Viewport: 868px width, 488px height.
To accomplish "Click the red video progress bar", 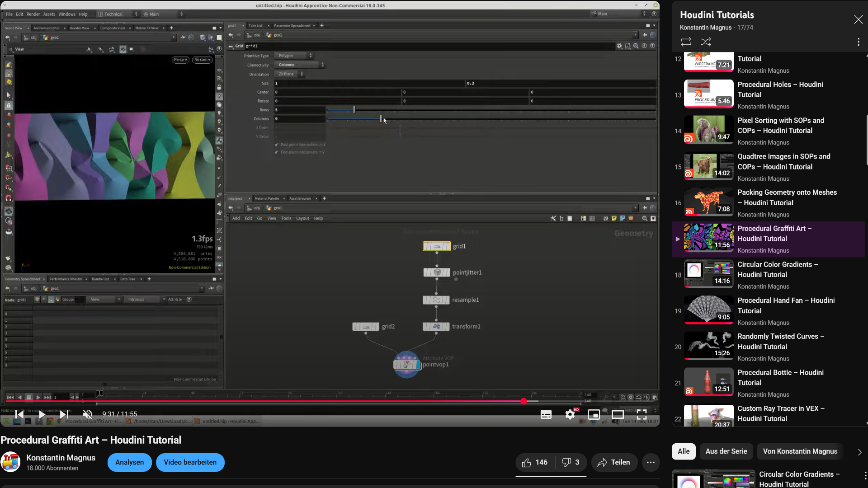I will (x=271, y=401).
